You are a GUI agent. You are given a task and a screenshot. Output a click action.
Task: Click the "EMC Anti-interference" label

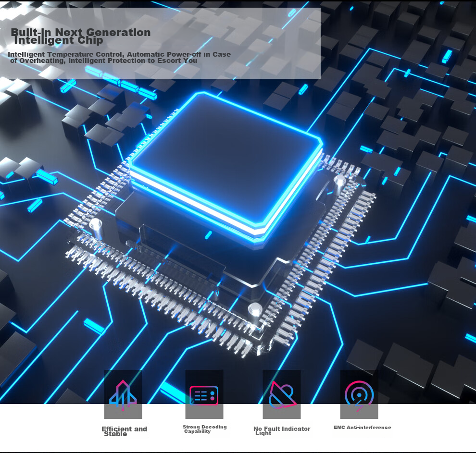tap(362, 427)
